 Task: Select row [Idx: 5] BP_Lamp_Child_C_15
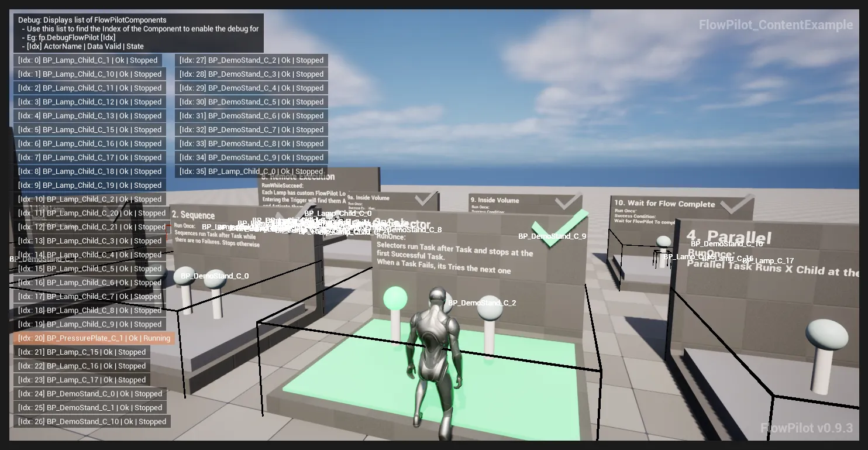point(89,130)
